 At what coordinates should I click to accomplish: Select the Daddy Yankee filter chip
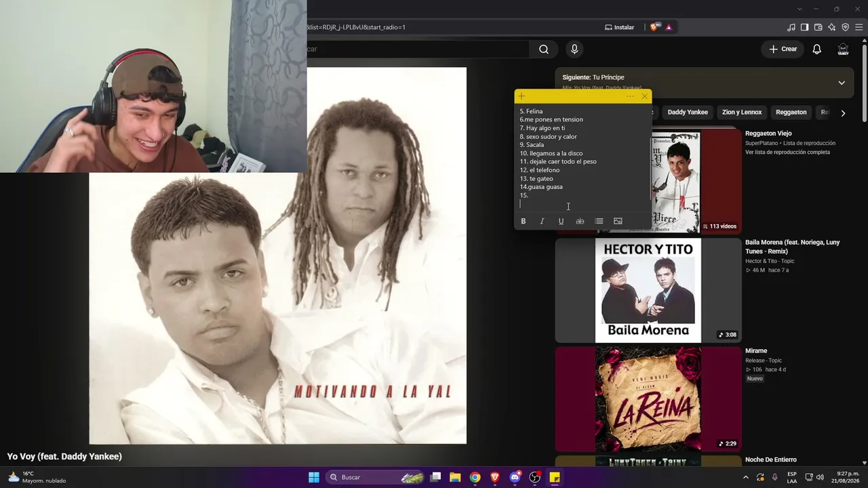(x=688, y=113)
